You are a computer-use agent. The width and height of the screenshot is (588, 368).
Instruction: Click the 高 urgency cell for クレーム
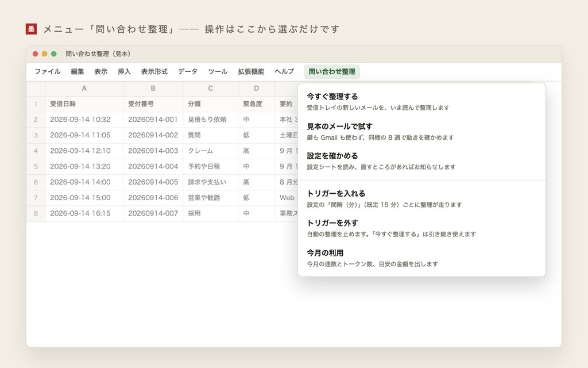click(x=257, y=151)
